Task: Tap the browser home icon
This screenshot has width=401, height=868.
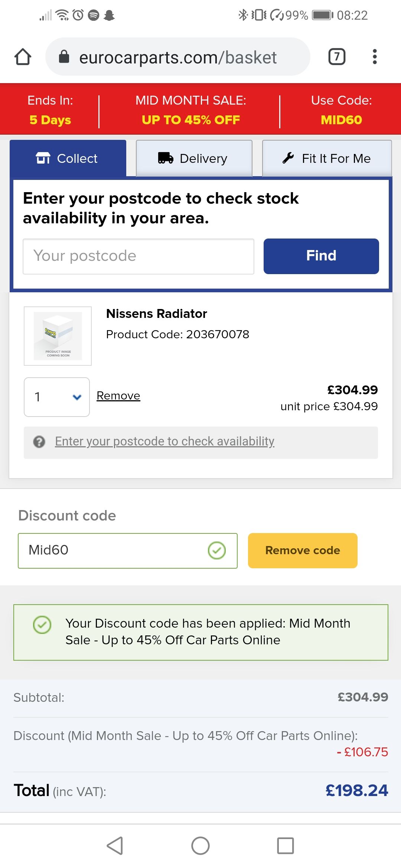Action: pos(23,57)
